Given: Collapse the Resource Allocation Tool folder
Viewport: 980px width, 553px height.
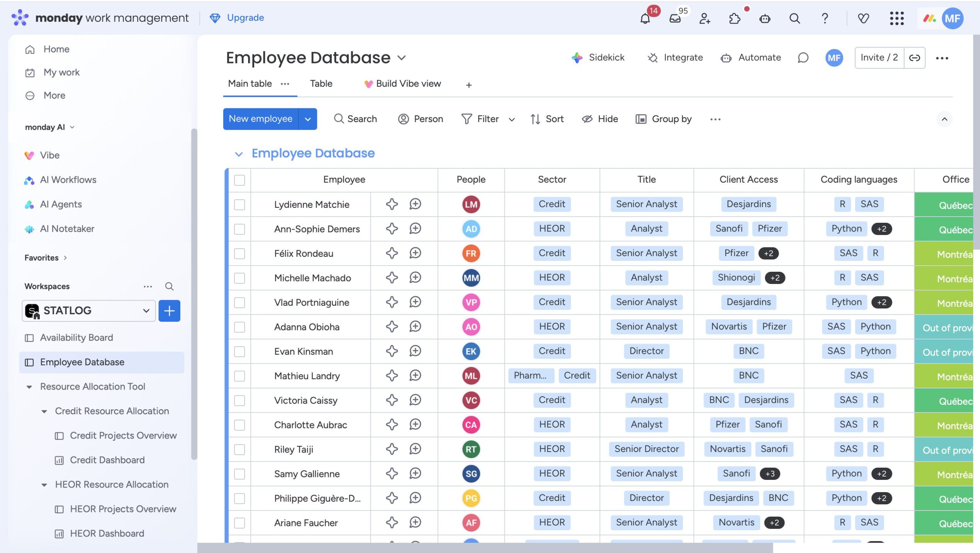Looking at the screenshot, I should 29,387.
